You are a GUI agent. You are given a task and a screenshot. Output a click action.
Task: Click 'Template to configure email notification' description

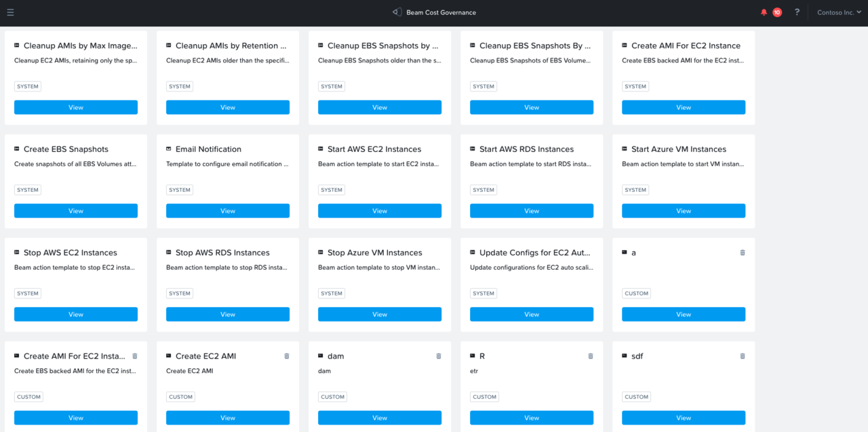pos(227,164)
